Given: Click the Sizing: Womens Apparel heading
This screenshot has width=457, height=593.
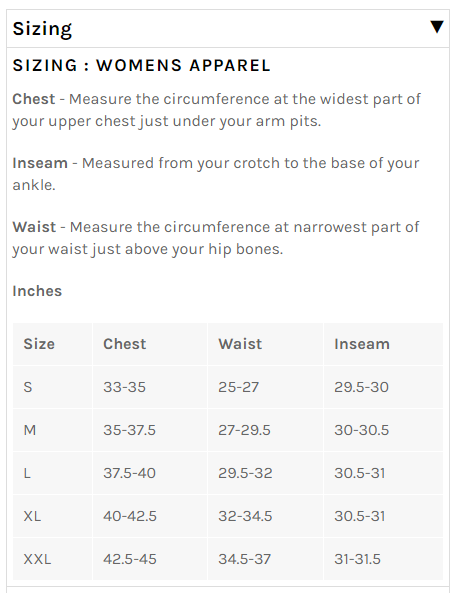Looking at the screenshot, I should pyautogui.click(x=141, y=65).
